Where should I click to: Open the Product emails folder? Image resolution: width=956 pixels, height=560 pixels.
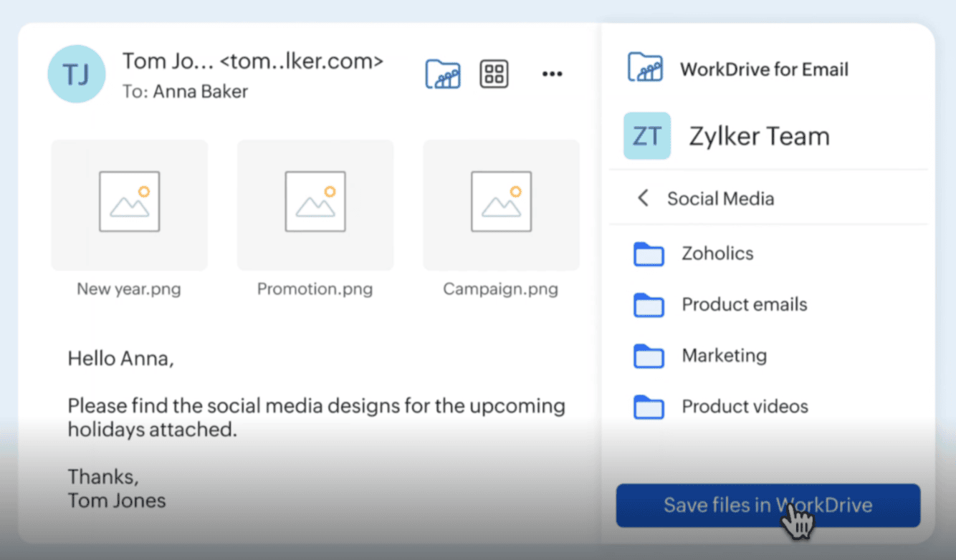click(720, 304)
